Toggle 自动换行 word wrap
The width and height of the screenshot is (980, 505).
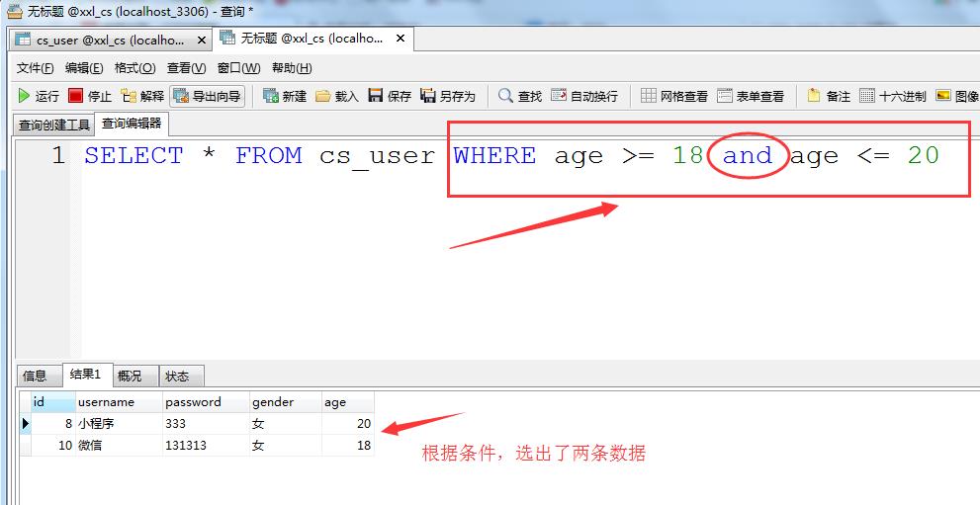(584, 96)
